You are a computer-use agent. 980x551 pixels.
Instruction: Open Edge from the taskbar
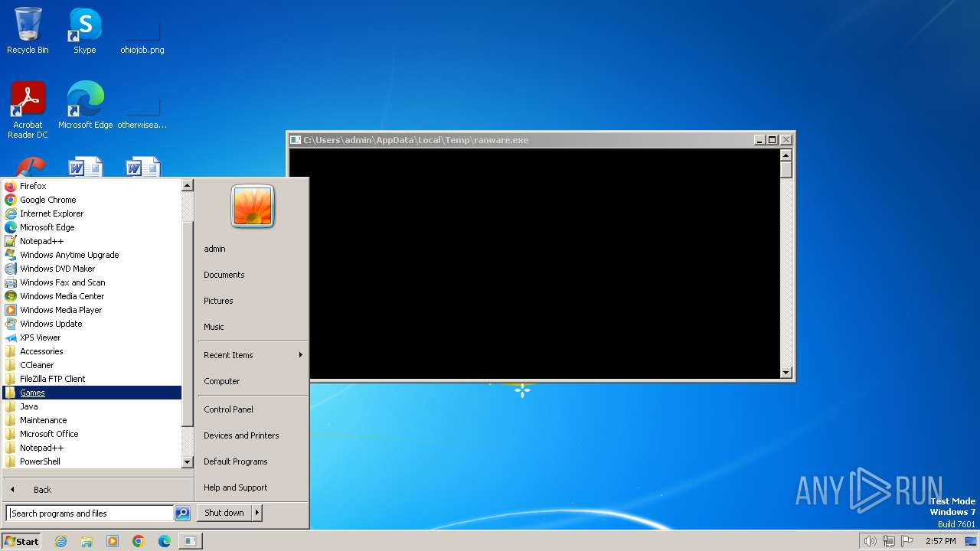click(x=165, y=541)
